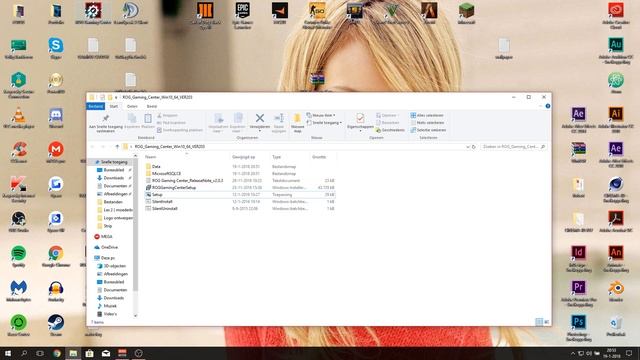This screenshot has height=360, width=640.
Task: Select the Data folder row
Action: [x=240, y=167]
